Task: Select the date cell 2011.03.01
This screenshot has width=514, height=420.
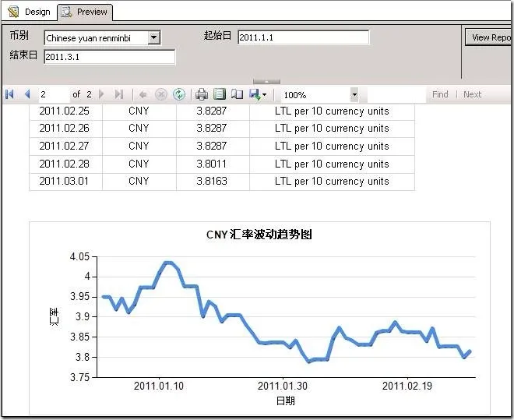Action: [64, 181]
